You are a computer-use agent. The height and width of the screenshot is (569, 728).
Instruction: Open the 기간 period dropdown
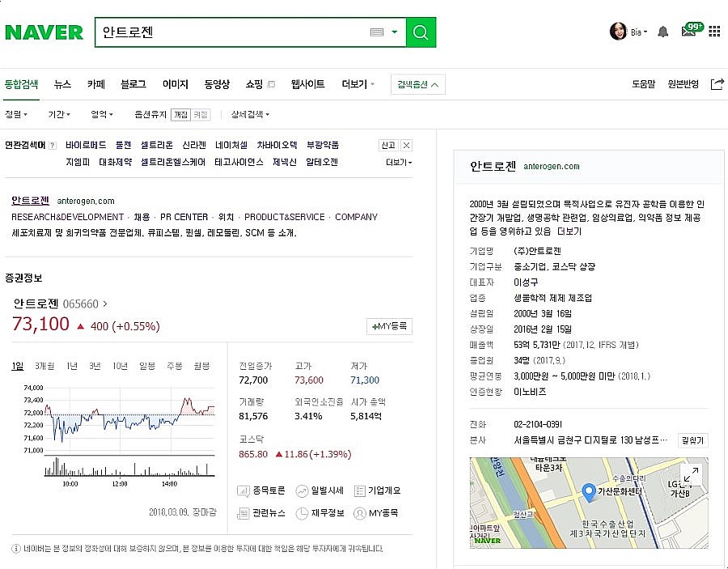(x=59, y=114)
